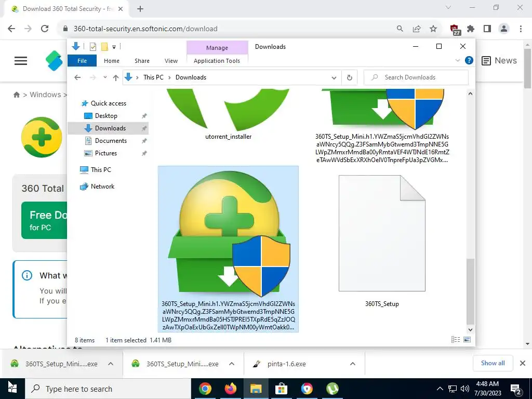Go up one folder level
532x399 pixels.
pos(116,78)
